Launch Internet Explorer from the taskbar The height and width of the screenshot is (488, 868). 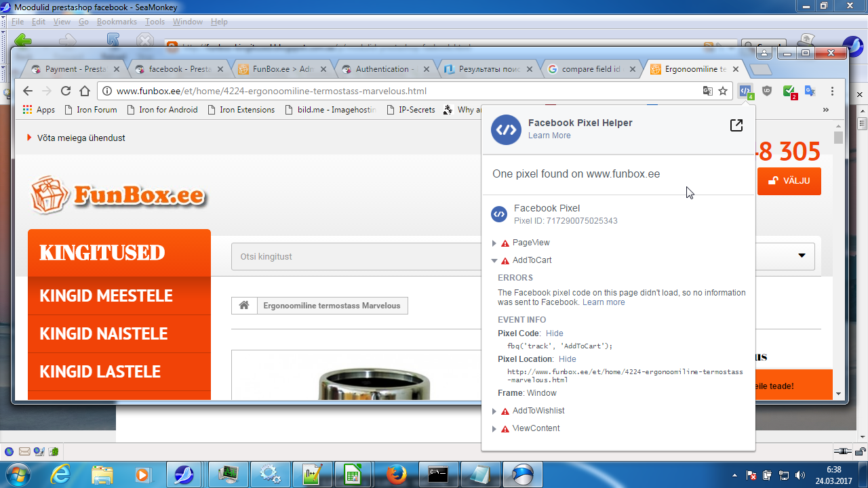pyautogui.click(x=61, y=474)
